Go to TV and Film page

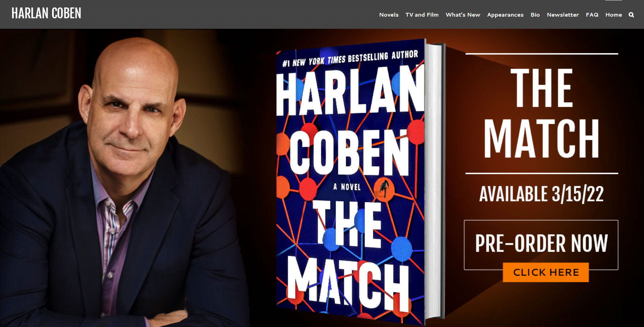pyautogui.click(x=422, y=15)
